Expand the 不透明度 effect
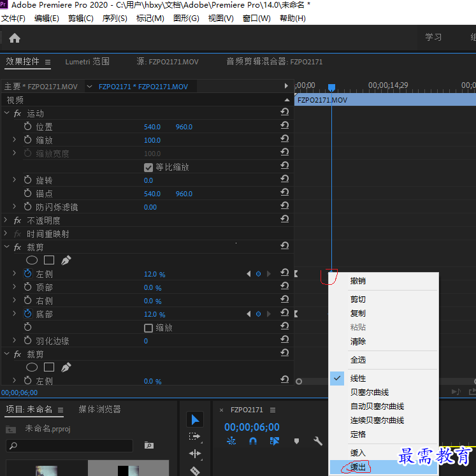This screenshot has width=476, height=476. (x=6, y=220)
